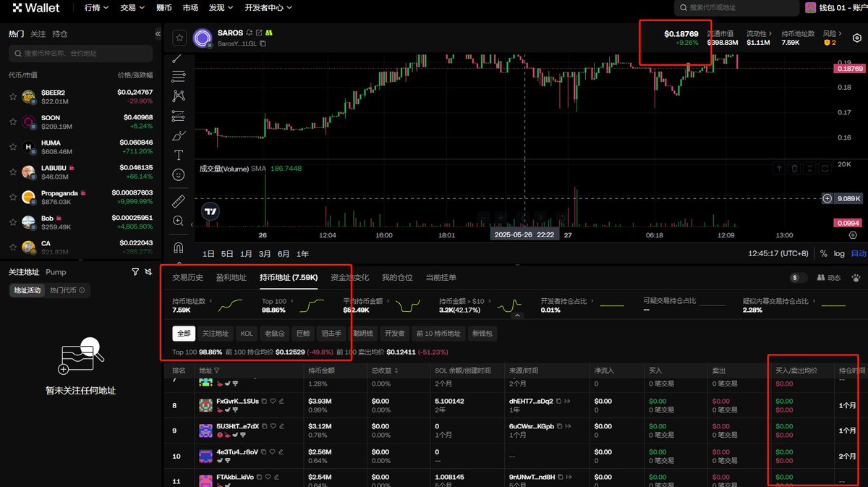This screenshot has height=487, width=868.
Task: Switch to the 交易历史 tab
Action: pyautogui.click(x=187, y=277)
